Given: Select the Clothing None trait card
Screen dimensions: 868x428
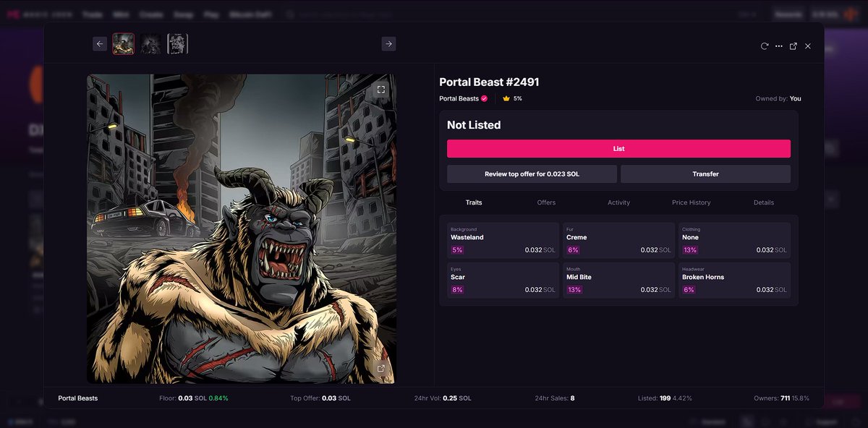Looking at the screenshot, I should tap(734, 240).
